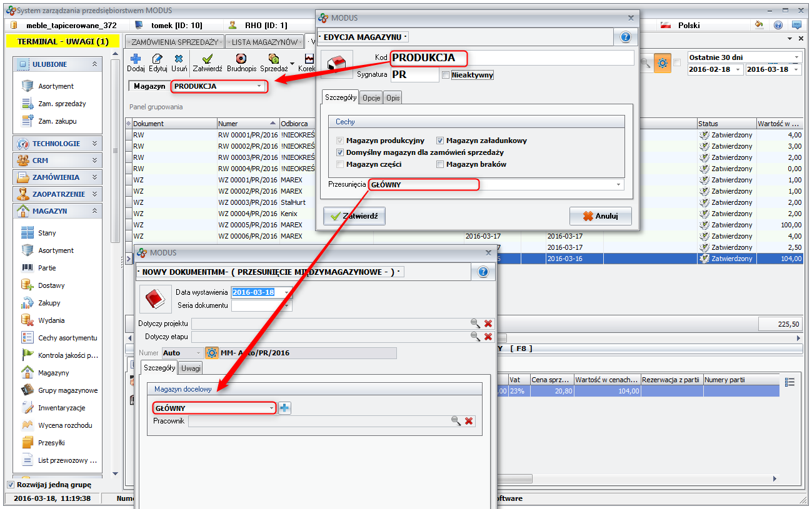This screenshot has height=509, width=812.
Task: Switch to the Uwagi tab
Action: [191, 368]
